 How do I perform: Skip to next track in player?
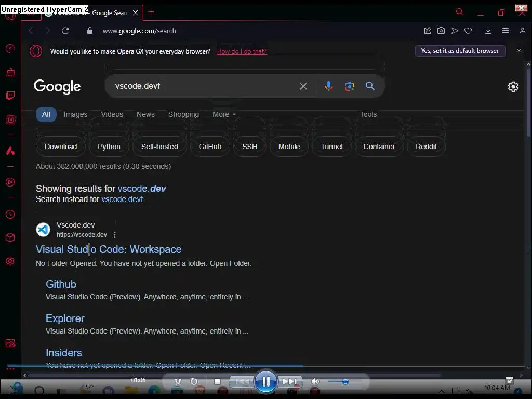coord(289,382)
